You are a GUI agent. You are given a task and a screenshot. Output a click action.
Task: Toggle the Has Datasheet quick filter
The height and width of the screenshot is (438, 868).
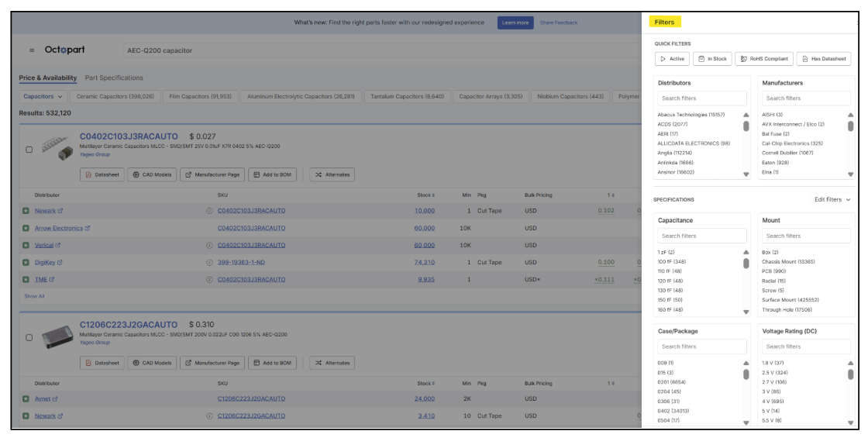824,59
